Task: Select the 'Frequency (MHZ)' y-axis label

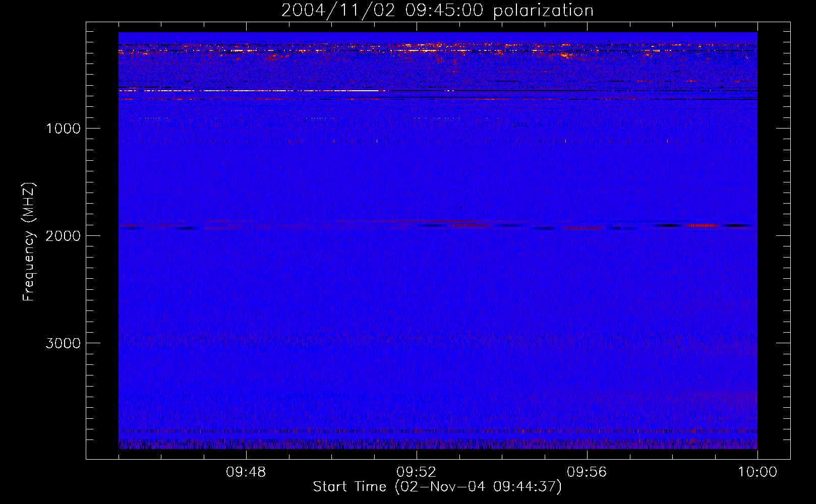Action: coord(29,242)
